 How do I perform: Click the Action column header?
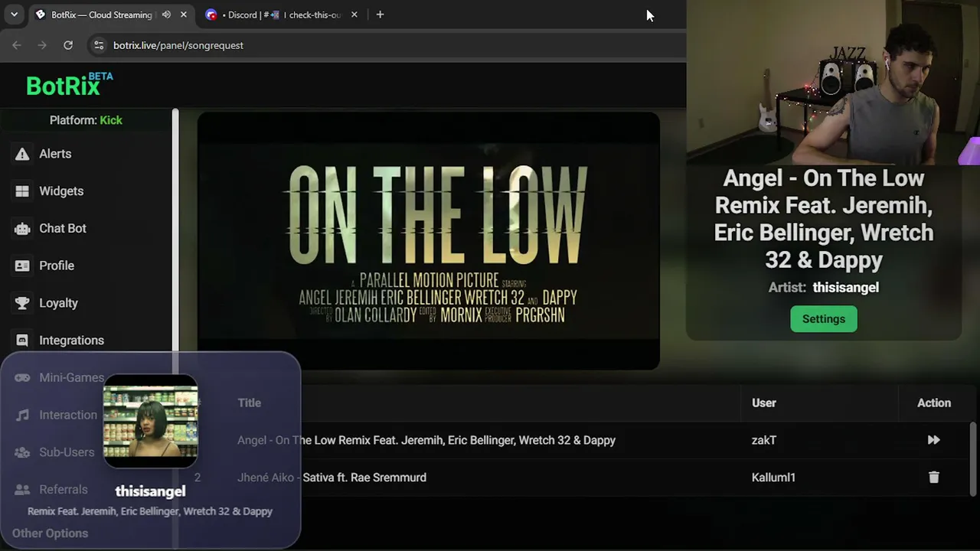click(934, 403)
